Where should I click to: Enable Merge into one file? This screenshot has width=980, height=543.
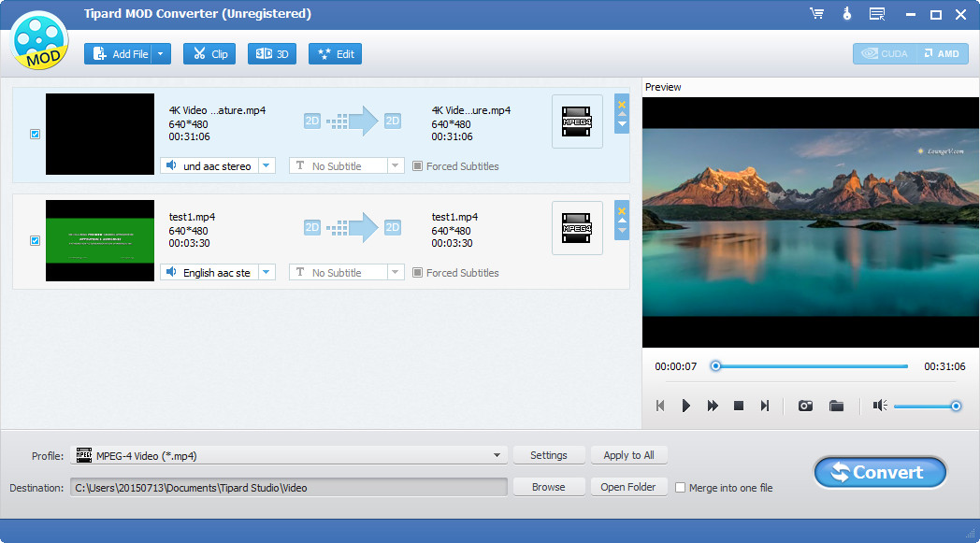[681, 488]
